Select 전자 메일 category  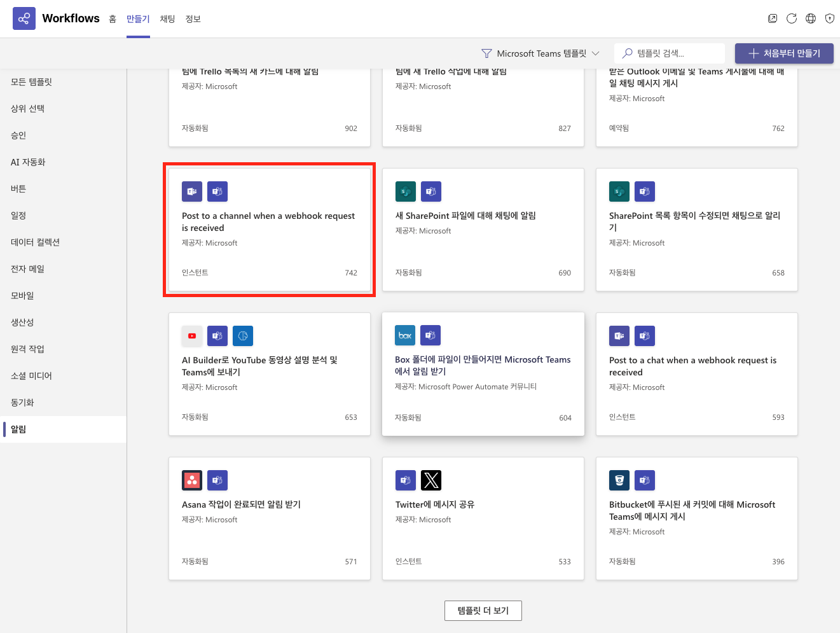coord(63,269)
